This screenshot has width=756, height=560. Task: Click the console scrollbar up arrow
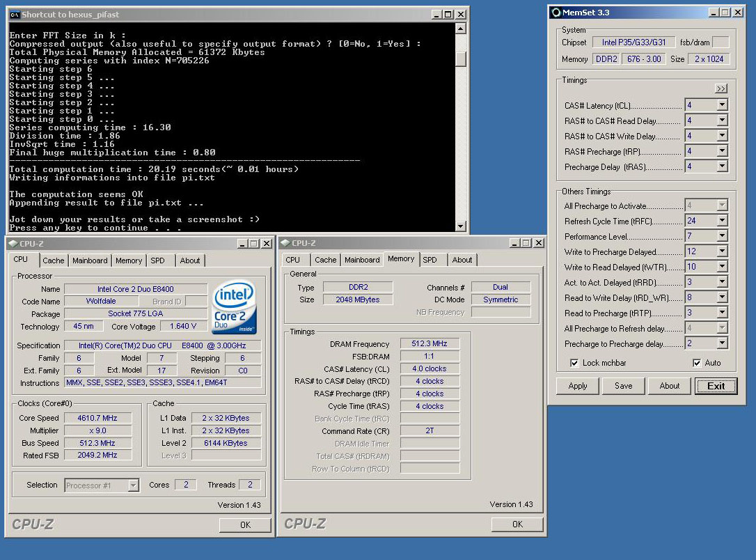(x=460, y=29)
